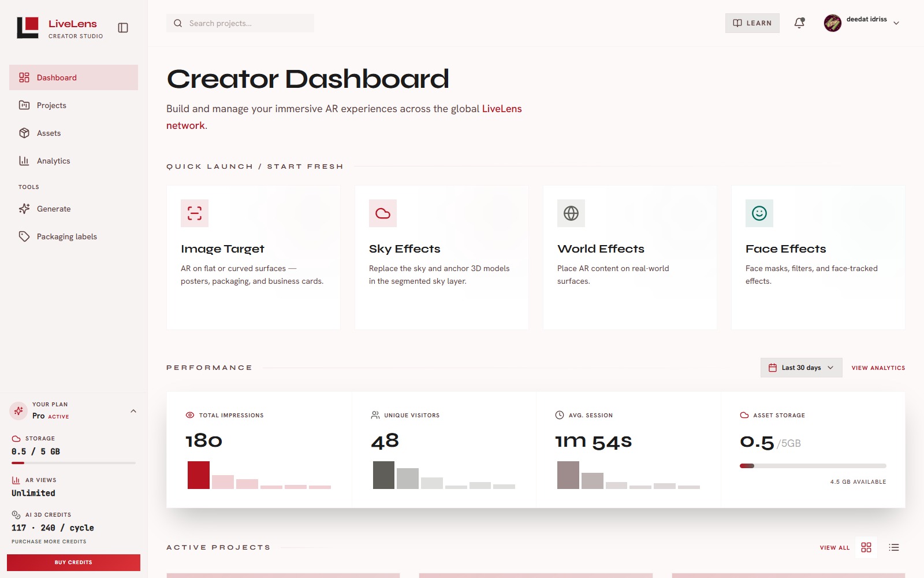Click the Asset Storage progress bar
This screenshot has height=578, width=924.
click(813, 466)
